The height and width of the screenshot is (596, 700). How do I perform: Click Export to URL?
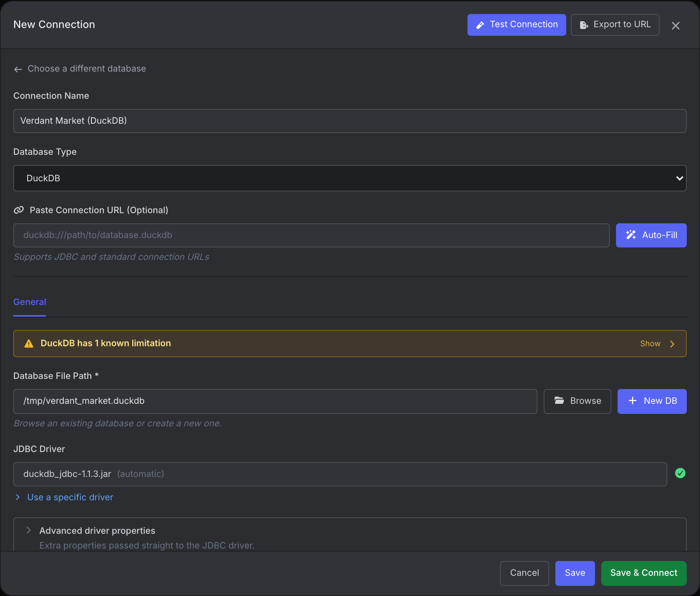tap(615, 25)
